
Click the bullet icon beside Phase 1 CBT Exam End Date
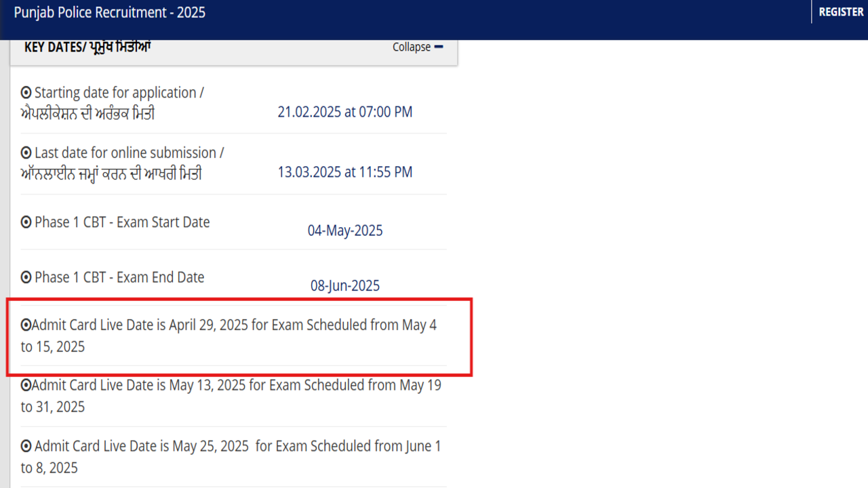(26, 277)
